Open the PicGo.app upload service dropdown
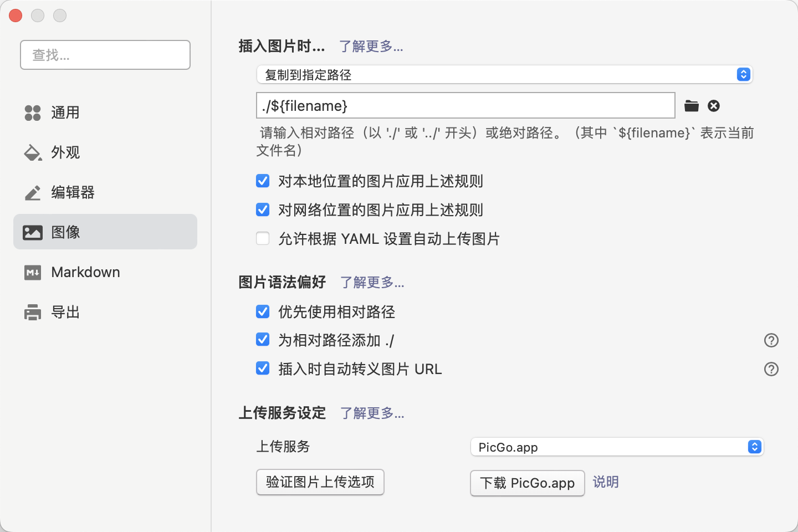The image size is (798, 532). (x=617, y=447)
